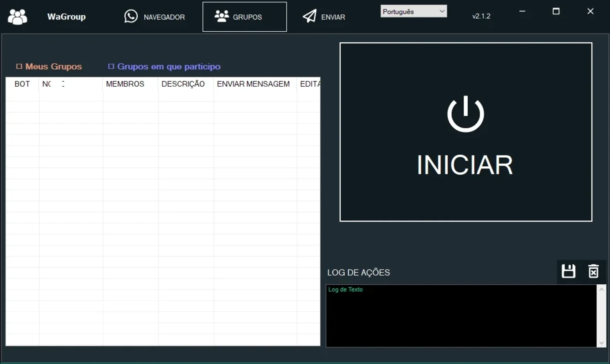Viewport: 610px width, 364px height.
Task: Maximize the WaGroup window
Action: coord(556,11)
